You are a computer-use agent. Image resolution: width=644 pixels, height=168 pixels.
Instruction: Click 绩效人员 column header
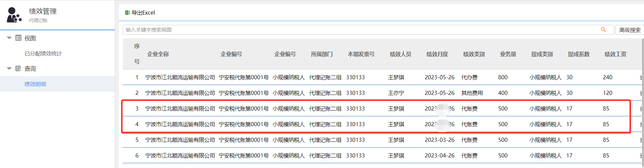[401, 54]
